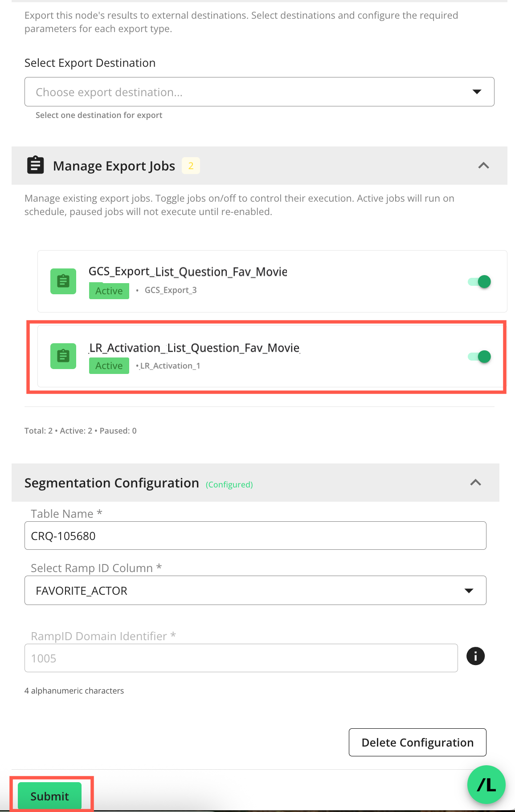This screenshot has height=812, width=515.
Task: Click the green clipboard icon on GCS_Export job
Action: pyautogui.click(x=63, y=281)
